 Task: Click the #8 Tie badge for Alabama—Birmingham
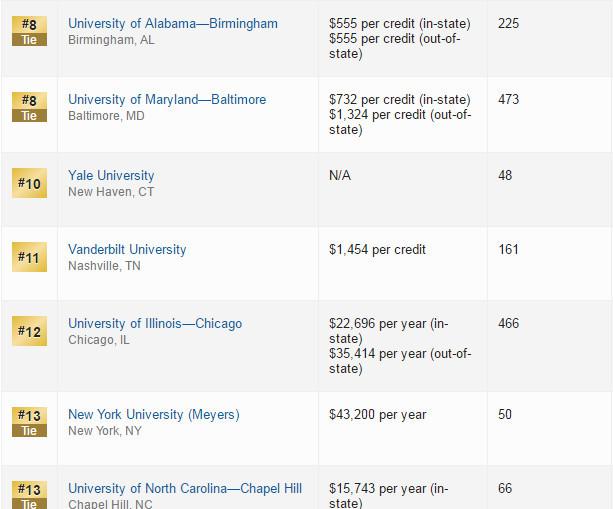29,31
